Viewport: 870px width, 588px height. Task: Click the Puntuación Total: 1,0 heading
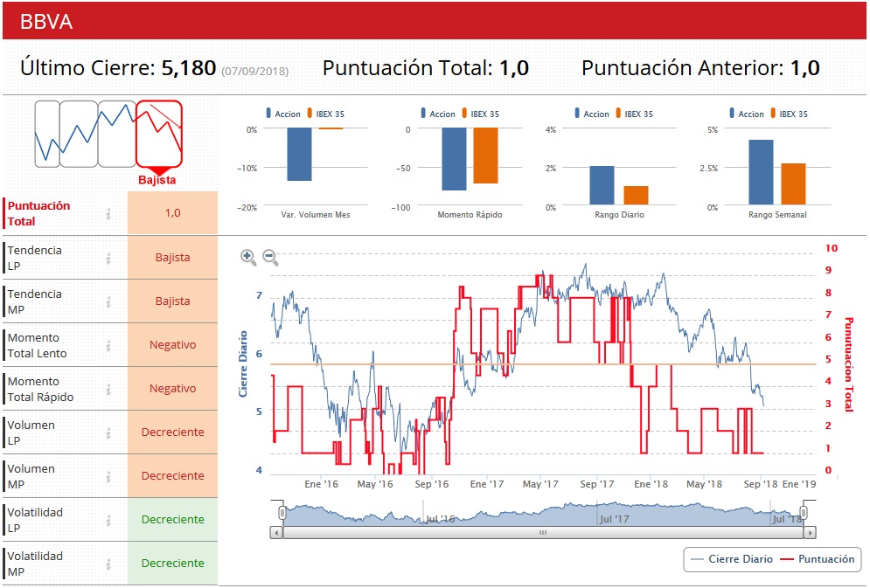(x=426, y=67)
